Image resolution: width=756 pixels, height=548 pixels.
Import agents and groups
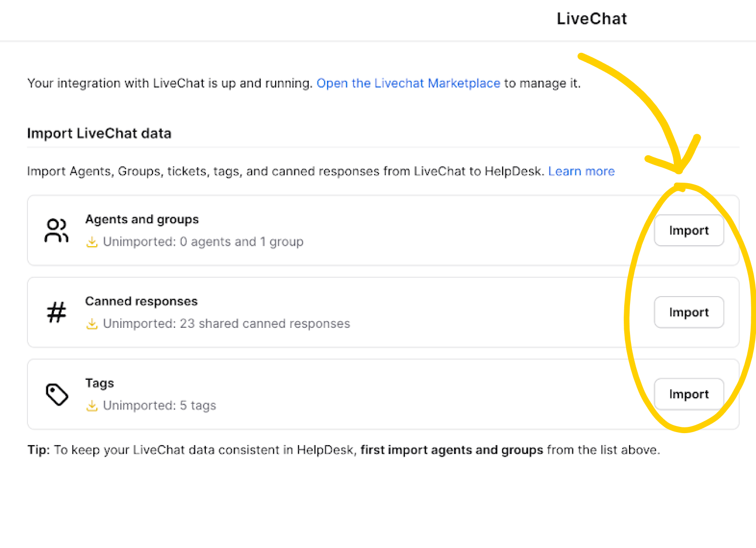tap(689, 231)
